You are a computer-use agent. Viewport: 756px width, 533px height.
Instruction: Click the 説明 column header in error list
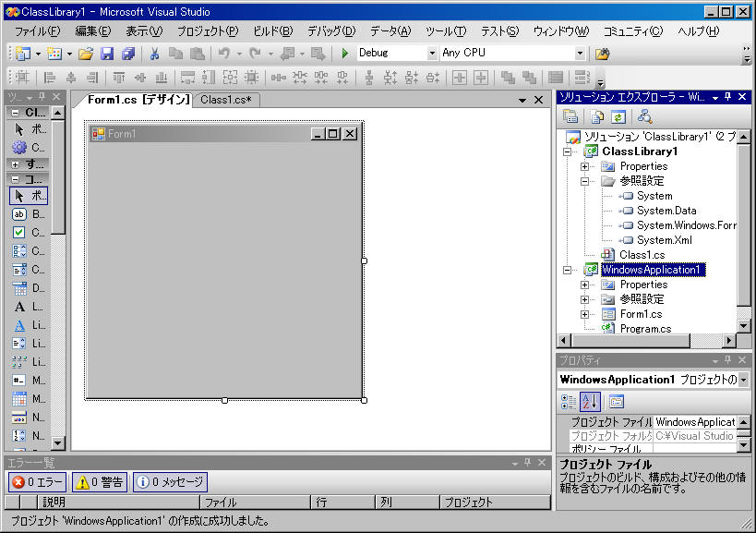point(54,503)
